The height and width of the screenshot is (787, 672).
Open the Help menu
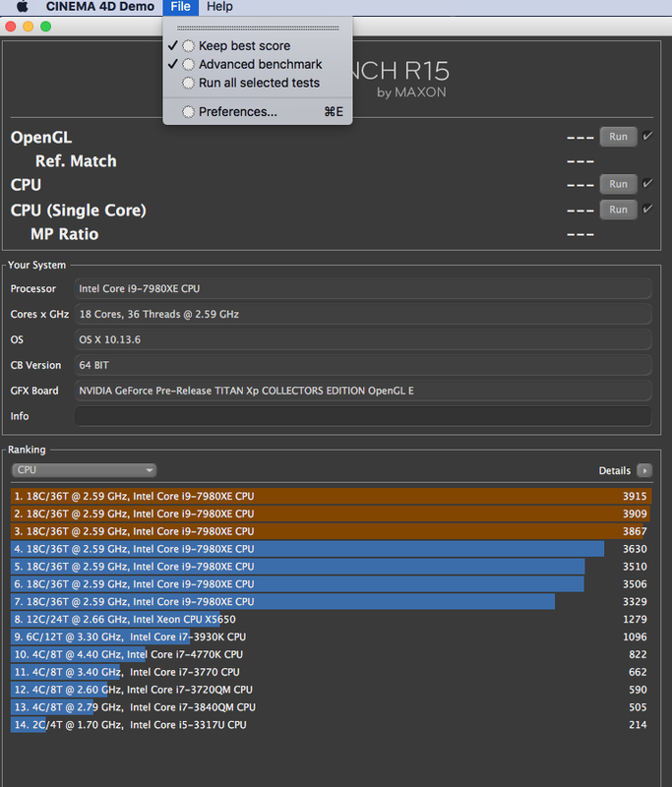coord(219,7)
